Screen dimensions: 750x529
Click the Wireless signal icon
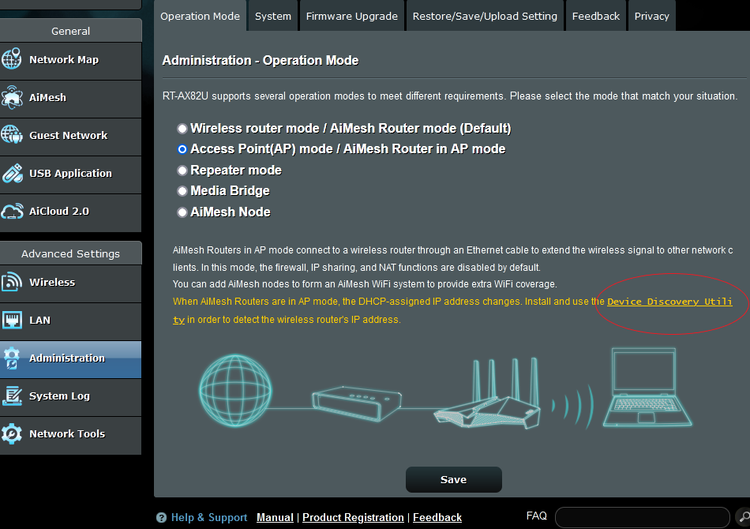[11, 282]
